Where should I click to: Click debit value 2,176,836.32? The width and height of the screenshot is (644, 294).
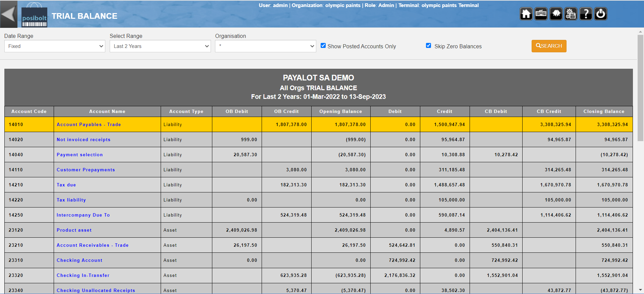[400, 275]
